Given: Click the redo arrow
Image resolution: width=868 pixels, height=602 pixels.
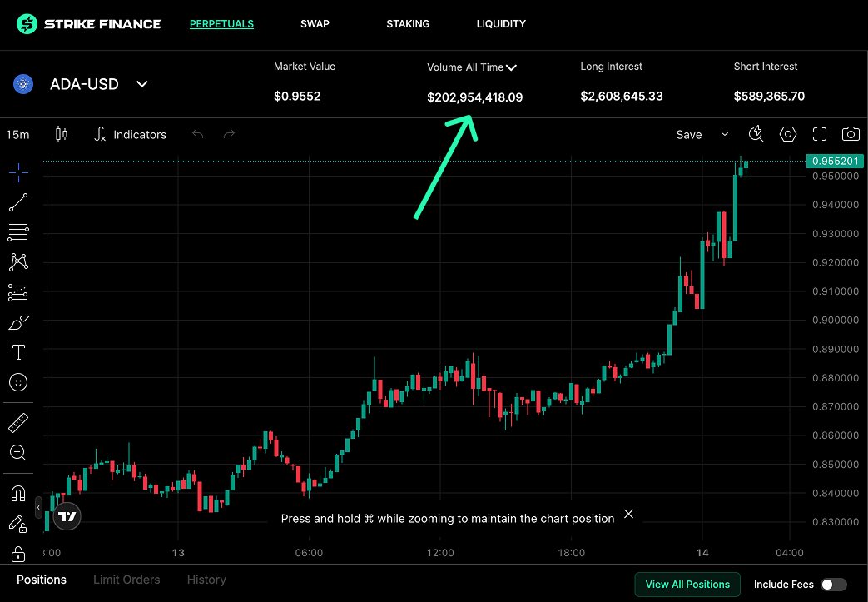Looking at the screenshot, I should click(x=229, y=134).
